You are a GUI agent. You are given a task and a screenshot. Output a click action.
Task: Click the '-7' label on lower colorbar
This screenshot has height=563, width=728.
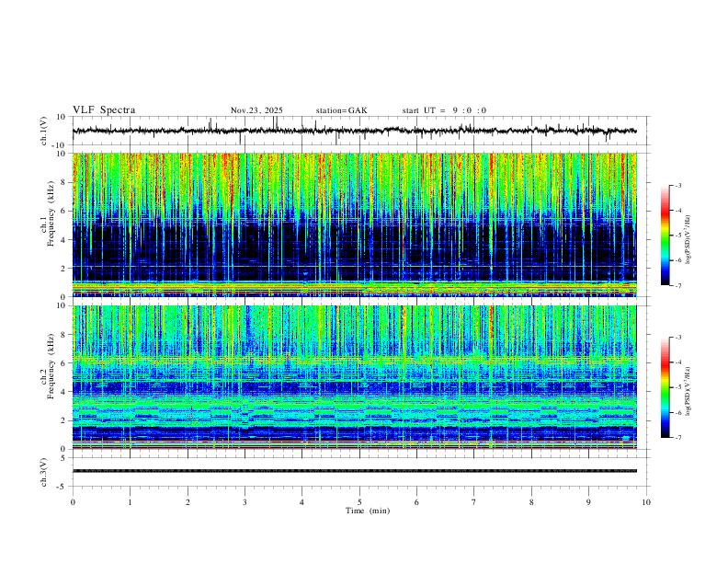(x=677, y=438)
